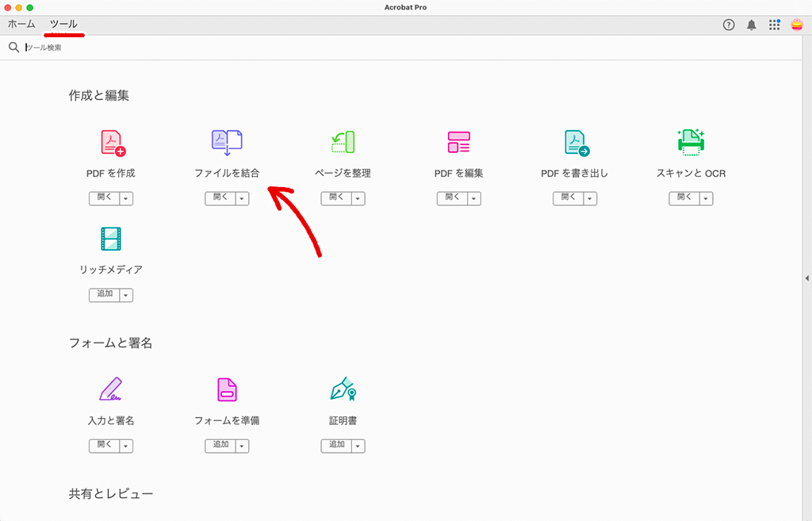Open dropdown arrow under PDF を編集
The image size is (812, 521).
474,198
